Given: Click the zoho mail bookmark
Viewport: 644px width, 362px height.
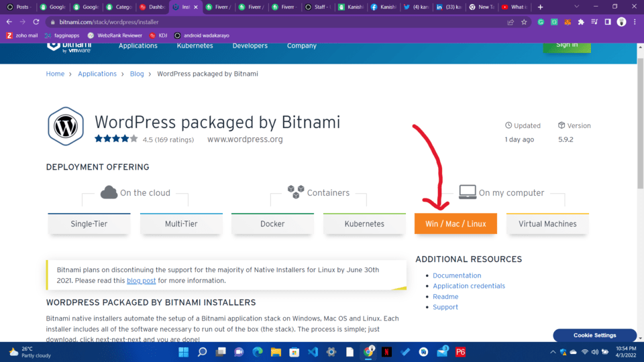Looking at the screenshot, I should coord(22,36).
